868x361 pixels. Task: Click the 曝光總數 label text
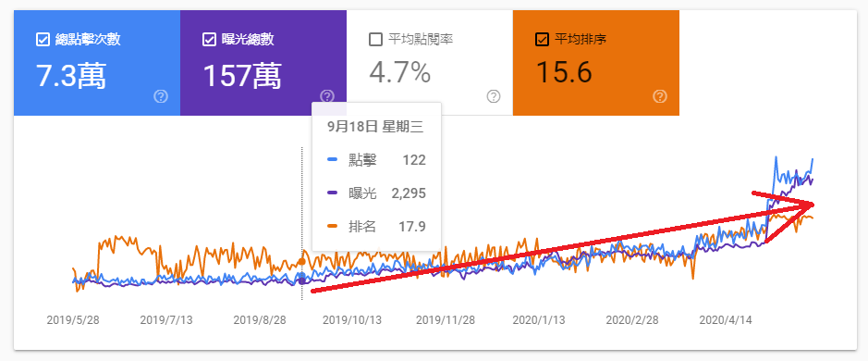pyautogui.click(x=248, y=40)
